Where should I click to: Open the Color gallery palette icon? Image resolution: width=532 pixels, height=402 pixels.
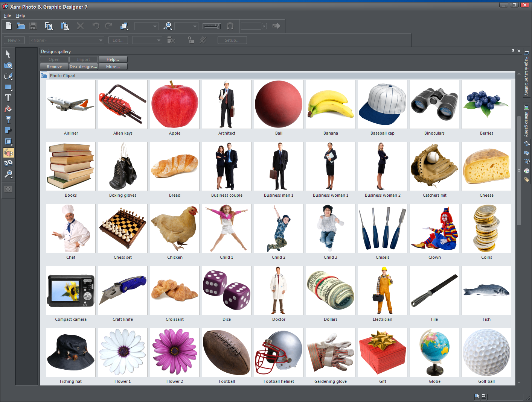(x=527, y=171)
